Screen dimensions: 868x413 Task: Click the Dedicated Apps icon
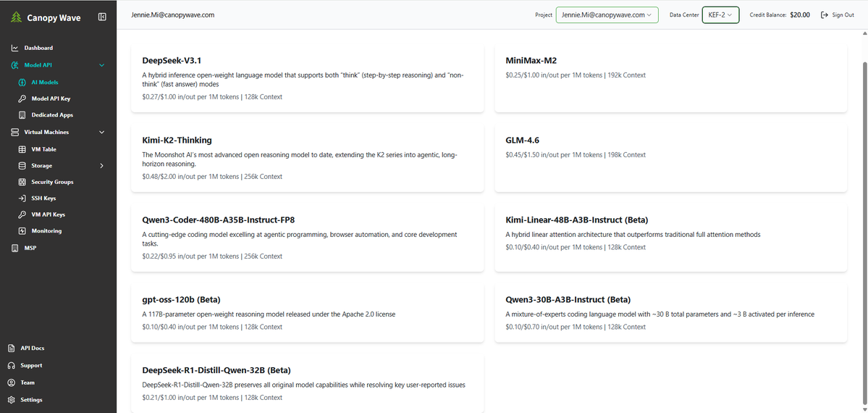[x=22, y=115]
